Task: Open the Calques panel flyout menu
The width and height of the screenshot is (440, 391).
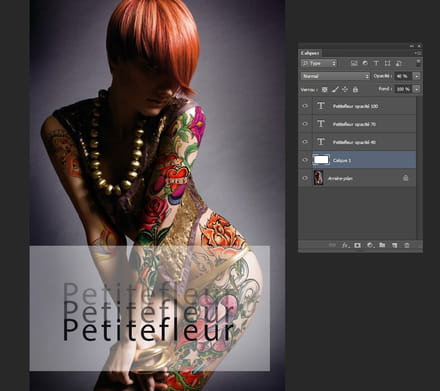Action: pos(418,53)
